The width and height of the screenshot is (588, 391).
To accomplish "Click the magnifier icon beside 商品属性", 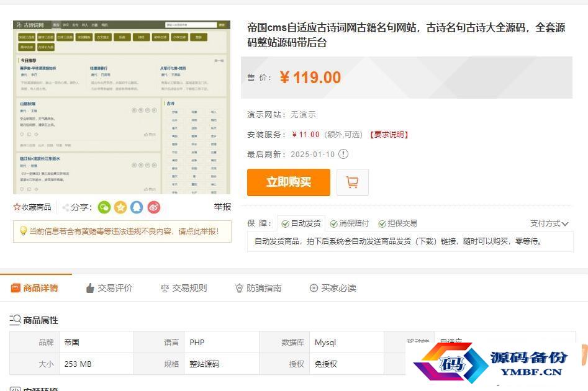I will [x=15, y=320].
